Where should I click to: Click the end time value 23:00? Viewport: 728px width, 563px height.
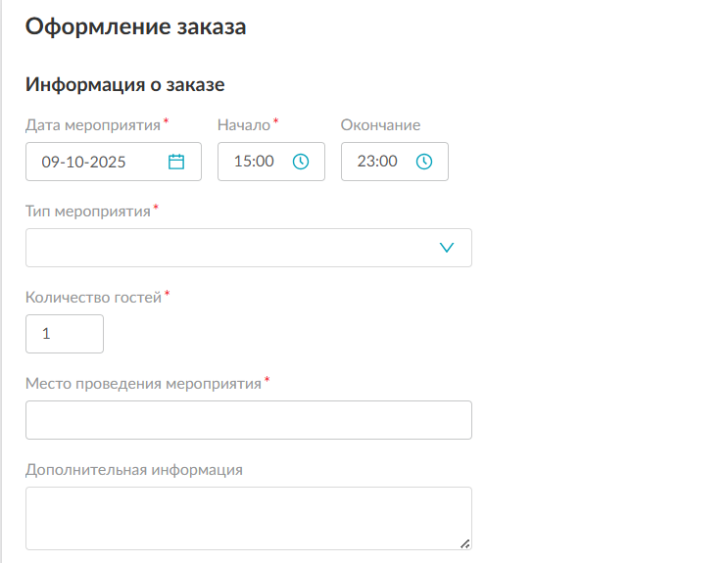tap(377, 163)
